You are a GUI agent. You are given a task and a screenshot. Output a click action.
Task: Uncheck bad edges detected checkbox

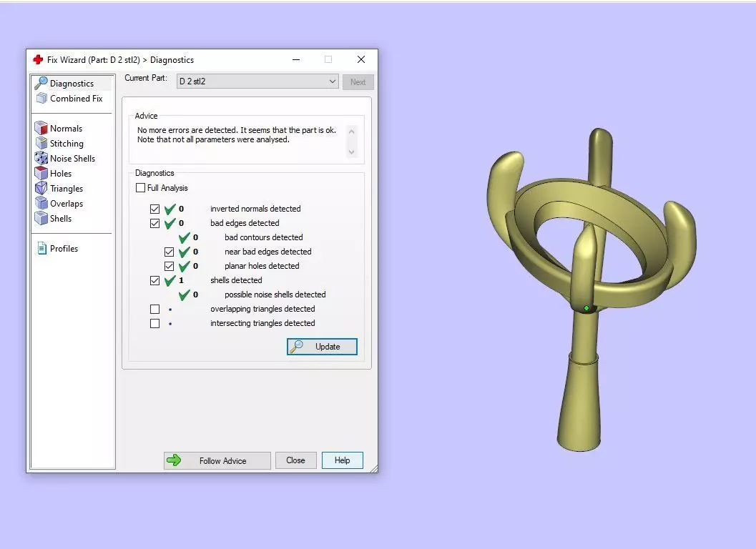tap(154, 223)
